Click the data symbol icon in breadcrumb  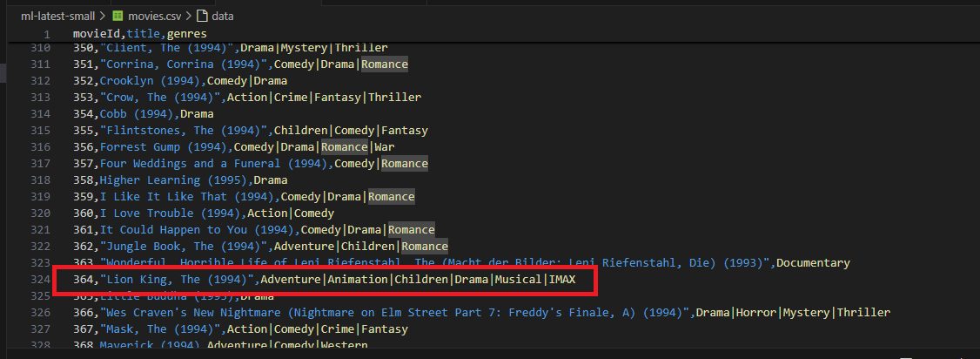[202, 17]
